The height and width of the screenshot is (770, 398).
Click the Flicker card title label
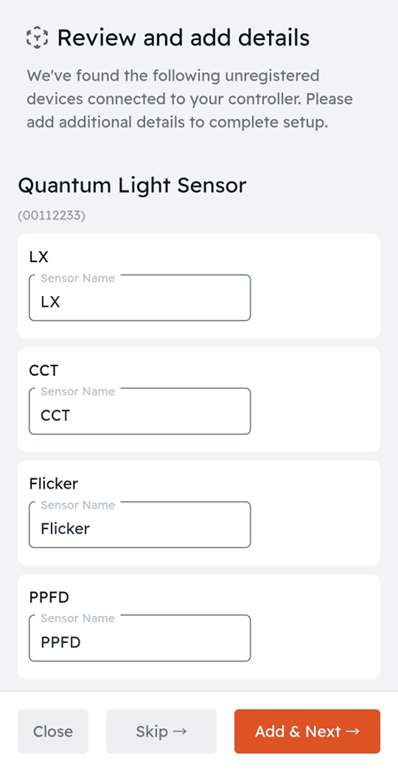(x=54, y=484)
